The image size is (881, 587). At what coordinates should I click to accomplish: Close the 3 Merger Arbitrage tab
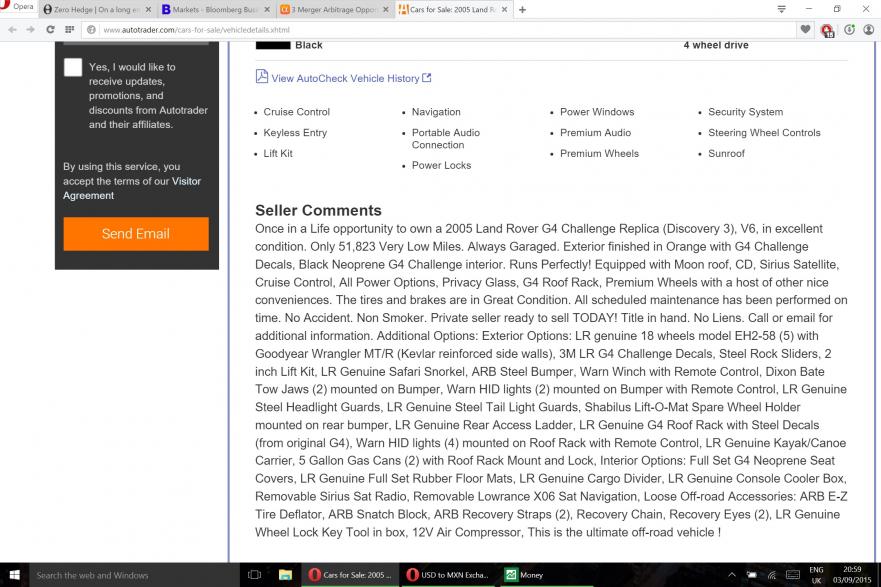point(386,10)
